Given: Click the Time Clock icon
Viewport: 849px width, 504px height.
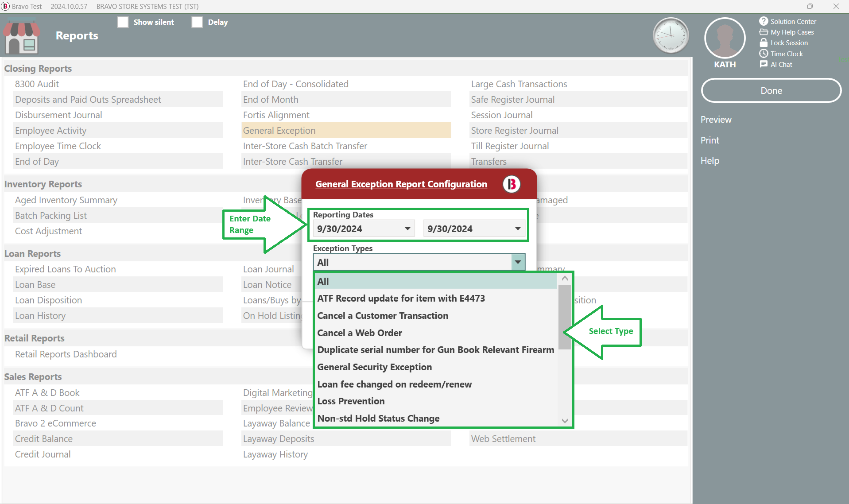Looking at the screenshot, I should click(x=764, y=54).
